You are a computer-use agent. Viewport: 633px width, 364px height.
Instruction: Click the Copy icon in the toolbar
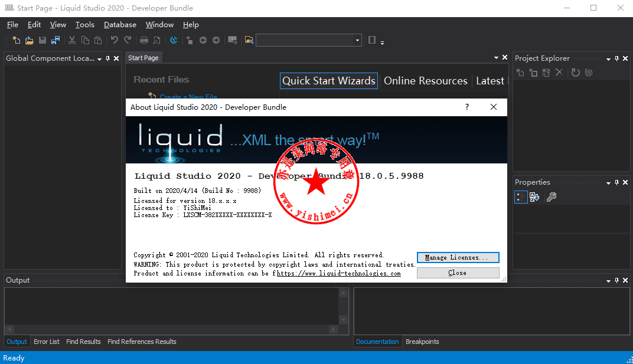tap(85, 40)
